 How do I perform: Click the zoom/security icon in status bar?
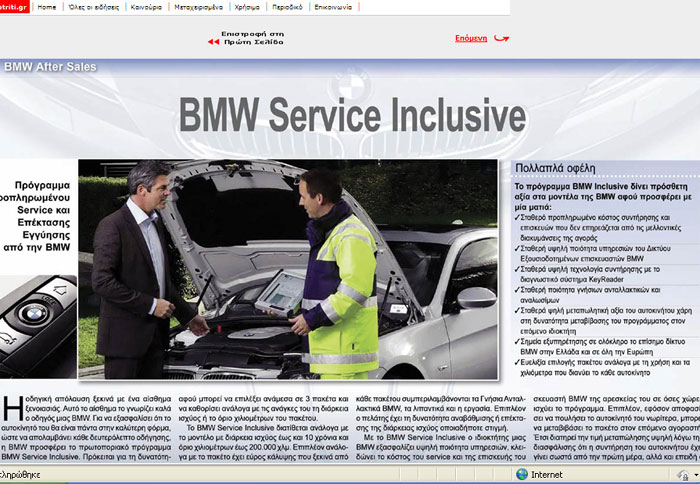point(683,475)
